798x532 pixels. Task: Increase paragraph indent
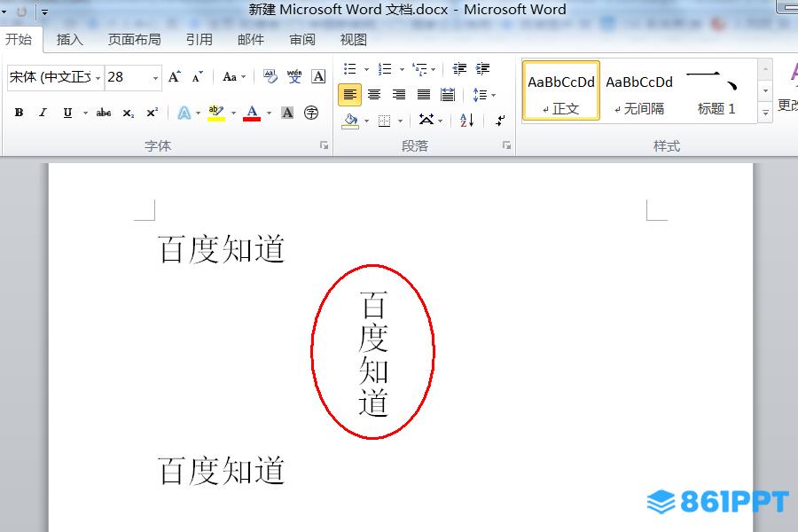pyautogui.click(x=482, y=69)
